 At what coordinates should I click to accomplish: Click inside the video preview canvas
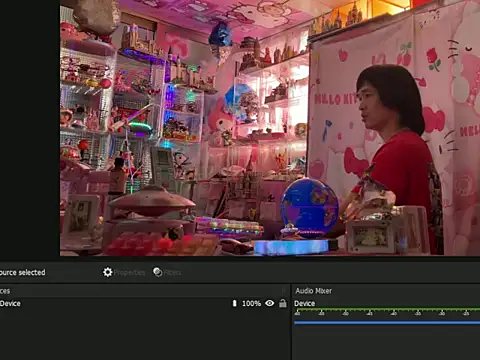pyautogui.click(x=270, y=128)
